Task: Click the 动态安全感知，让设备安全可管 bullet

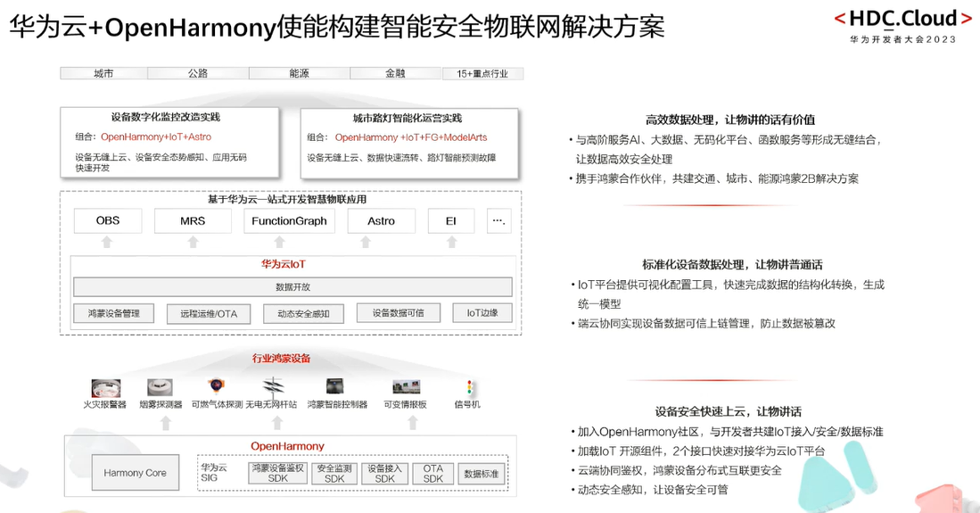Action: pyautogui.click(x=649, y=490)
